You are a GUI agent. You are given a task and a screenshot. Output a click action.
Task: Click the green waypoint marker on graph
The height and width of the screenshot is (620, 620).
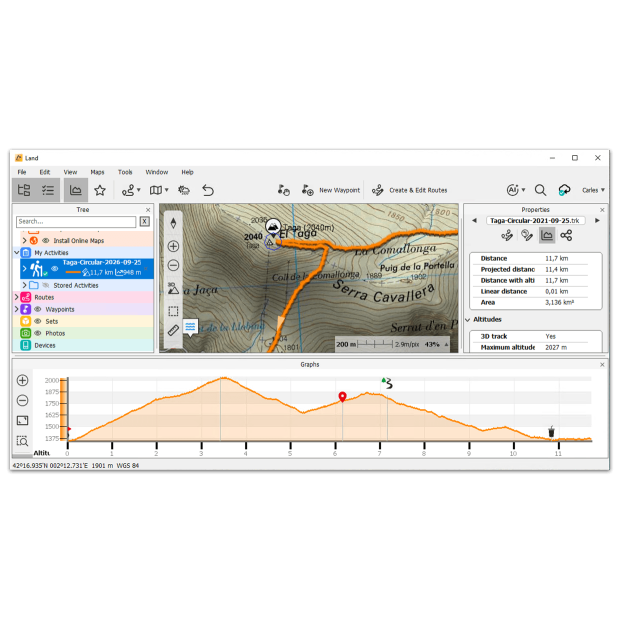pyautogui.click(x=384, y=380)
